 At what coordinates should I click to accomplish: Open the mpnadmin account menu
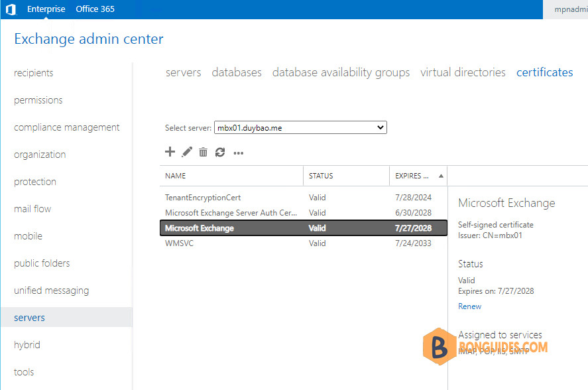point(571,9)
